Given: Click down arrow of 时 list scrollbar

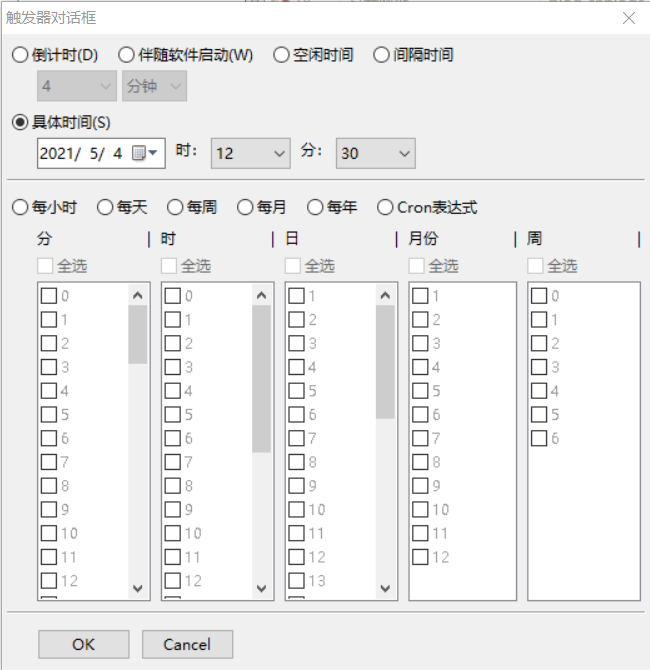Looking at the screenshot, I should [x=262, y=588].
